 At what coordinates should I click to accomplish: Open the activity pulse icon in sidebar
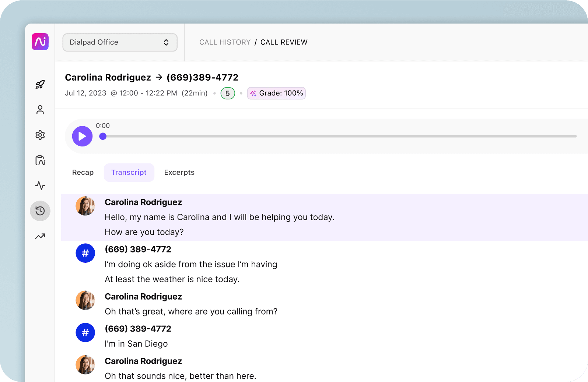(40, 185)
